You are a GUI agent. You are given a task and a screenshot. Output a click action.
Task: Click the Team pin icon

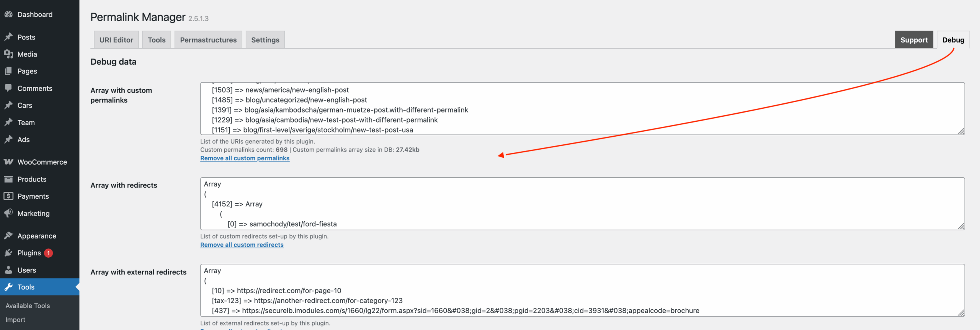[8, 123]
